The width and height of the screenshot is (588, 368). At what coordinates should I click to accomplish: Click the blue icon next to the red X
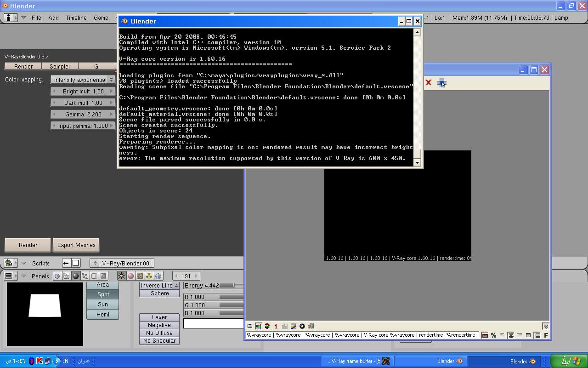(x=441, y=82)
